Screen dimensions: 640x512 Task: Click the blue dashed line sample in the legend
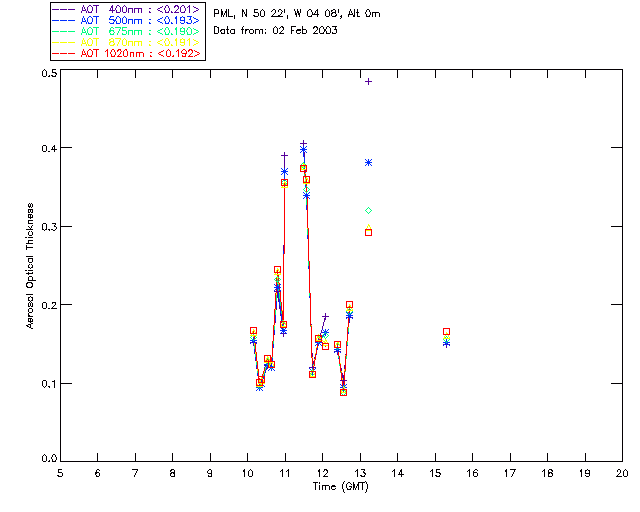(x=64, y=20)
